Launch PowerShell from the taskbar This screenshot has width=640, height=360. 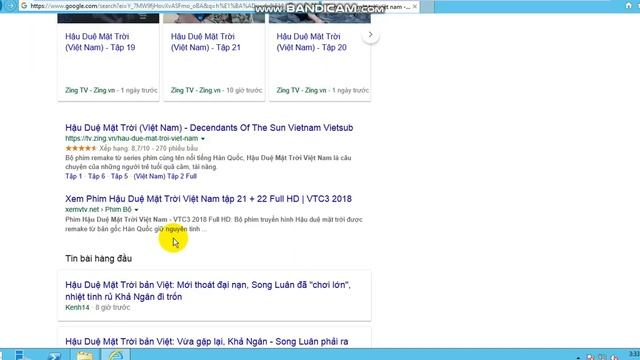54,355
